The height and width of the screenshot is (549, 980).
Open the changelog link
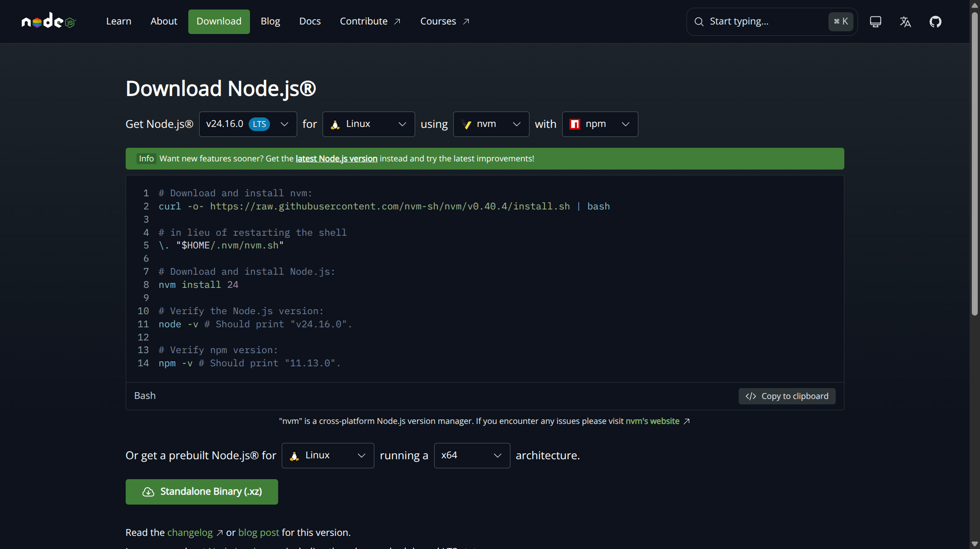pyautogui.click(x=190, y=533)
